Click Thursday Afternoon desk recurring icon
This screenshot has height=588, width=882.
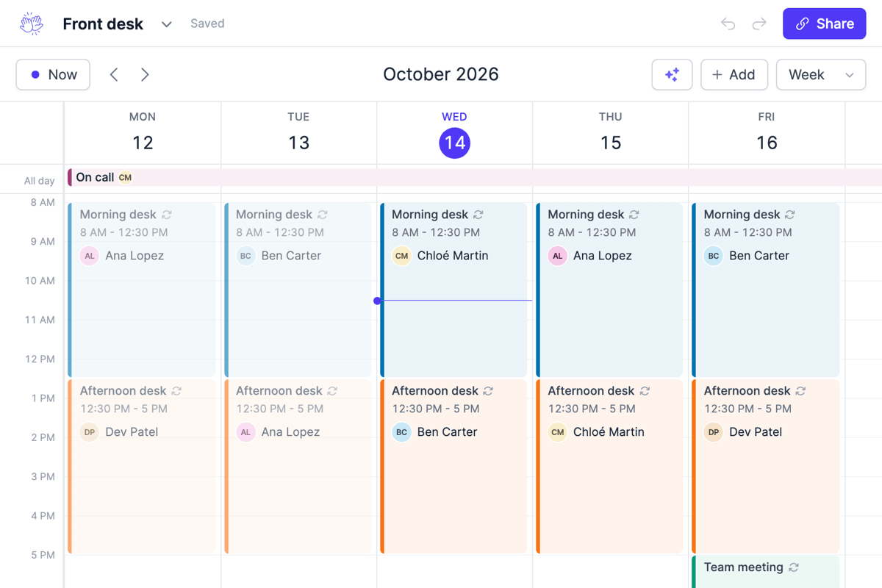coord(645,391)
